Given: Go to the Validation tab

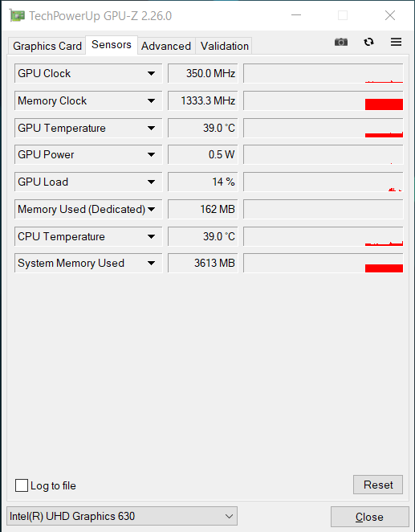Looking at the screenshot, I should [224, 46].
